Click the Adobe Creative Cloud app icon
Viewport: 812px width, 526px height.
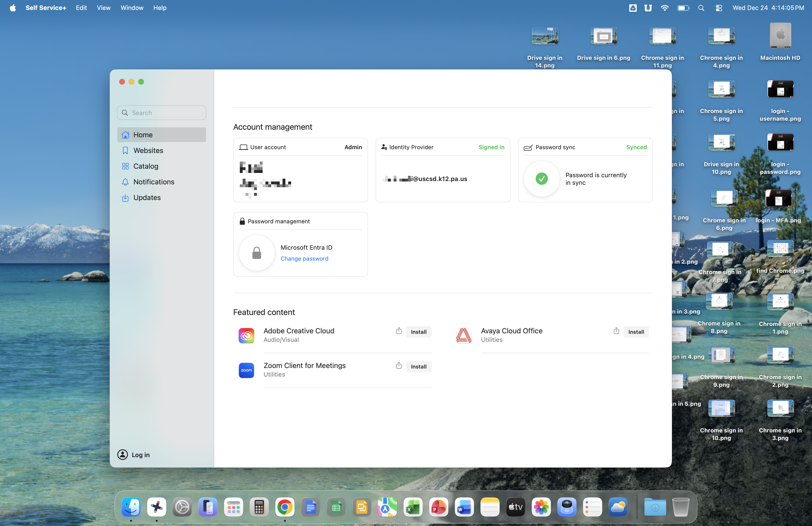246,335
